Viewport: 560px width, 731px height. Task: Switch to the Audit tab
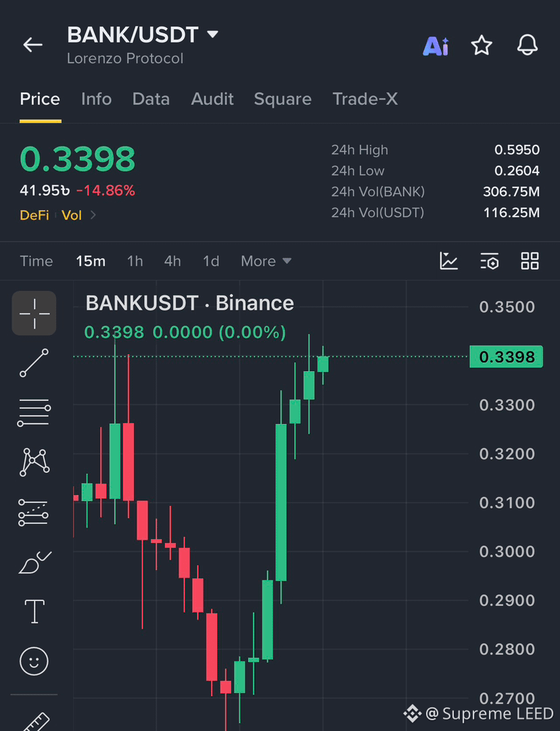pyautogui.click(x=212, y=99)
